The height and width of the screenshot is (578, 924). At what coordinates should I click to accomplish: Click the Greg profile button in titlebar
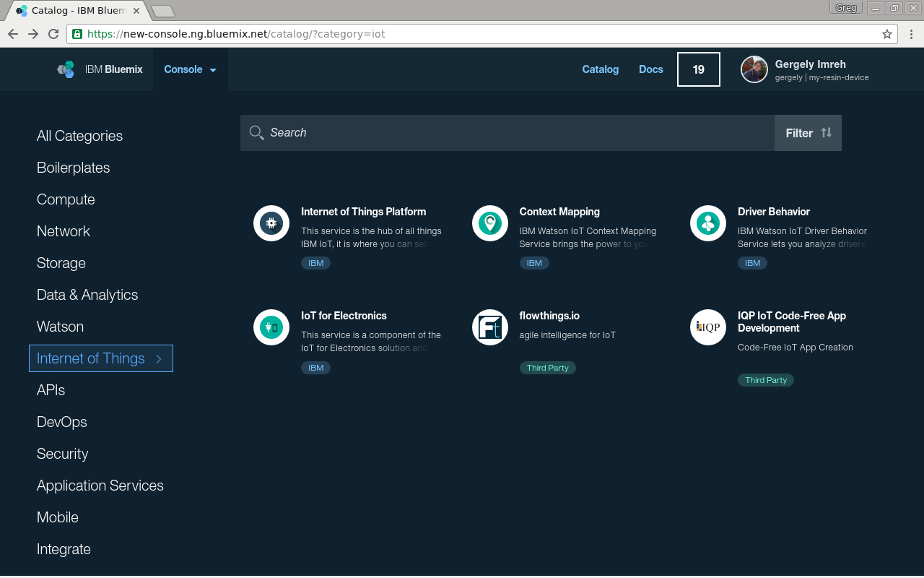click(846, 8)
